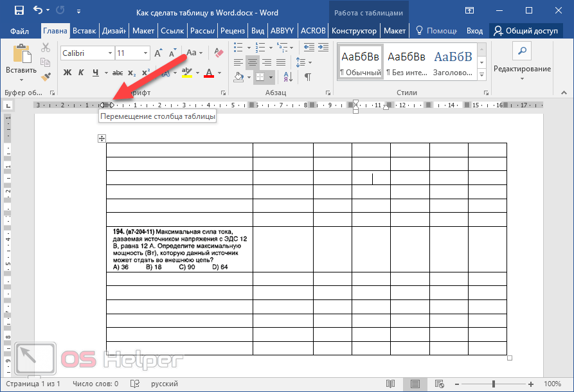Toggle bold formatting (Ж)
The width and height of the screenshot is (574, 392).
coord(67,73)
